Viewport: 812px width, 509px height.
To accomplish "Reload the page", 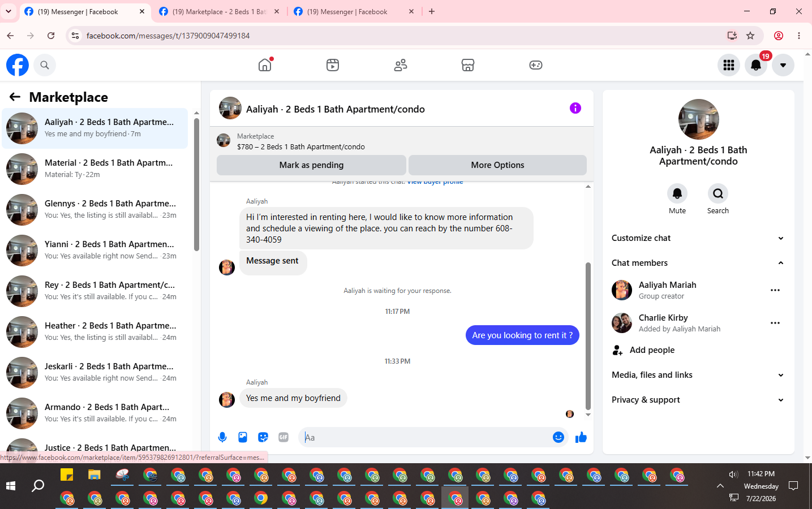I will pyautogui.click(x=51, y=36).
